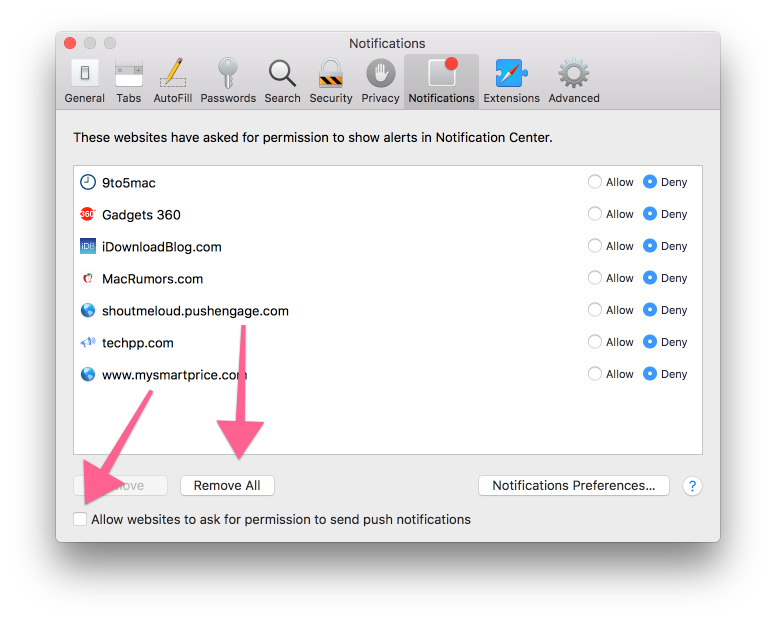Open help with the question mark button
The width and height of the screenshot is (776, 622).
pos(692,486)
